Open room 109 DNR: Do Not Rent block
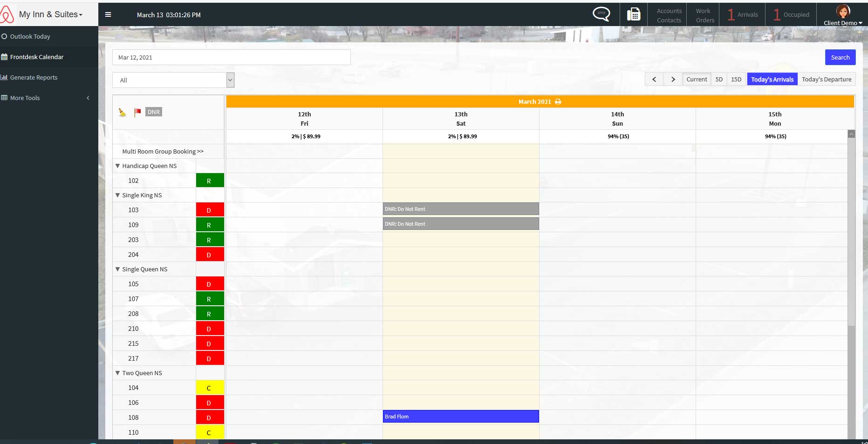The height and width of the screenshot is (444, 868). [461, 224]
